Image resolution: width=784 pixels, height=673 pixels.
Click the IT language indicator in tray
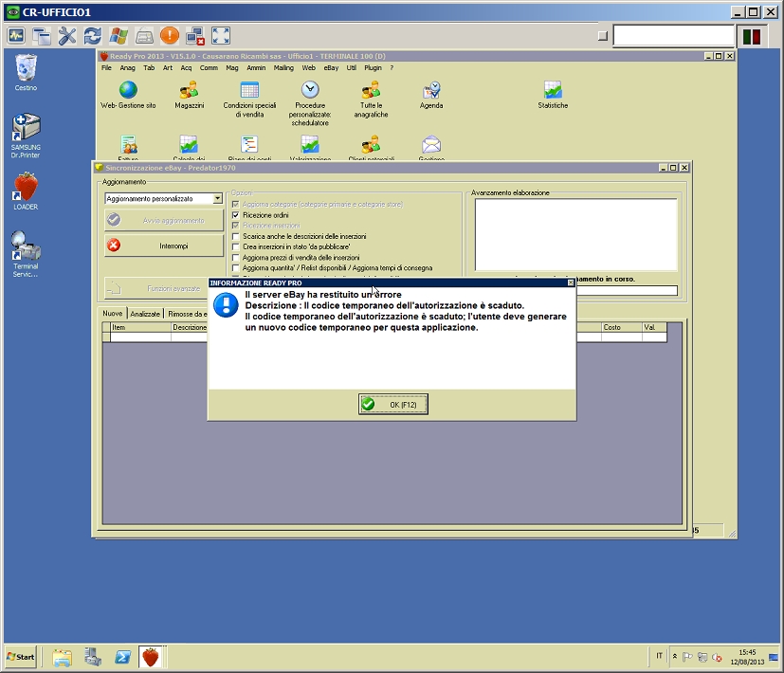659,656
